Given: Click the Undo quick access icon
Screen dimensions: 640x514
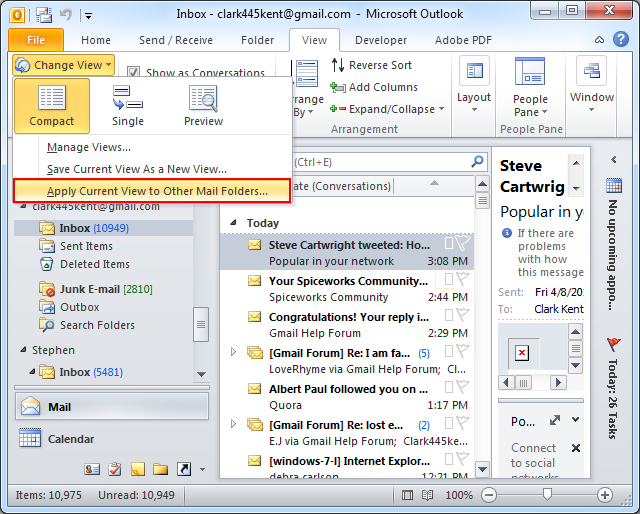Looking at the screenshot, I should [x=66, y=15].
